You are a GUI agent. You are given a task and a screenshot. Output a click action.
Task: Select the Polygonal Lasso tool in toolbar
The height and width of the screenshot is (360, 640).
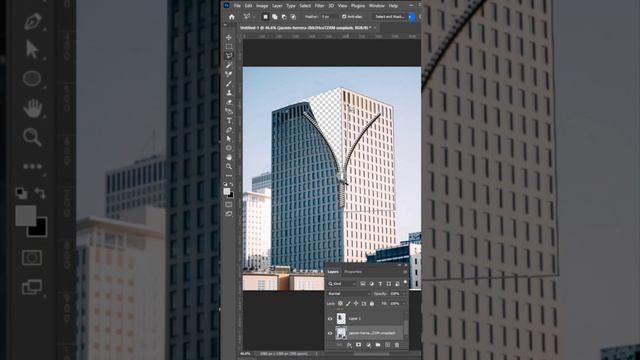[x=229, y=56]
